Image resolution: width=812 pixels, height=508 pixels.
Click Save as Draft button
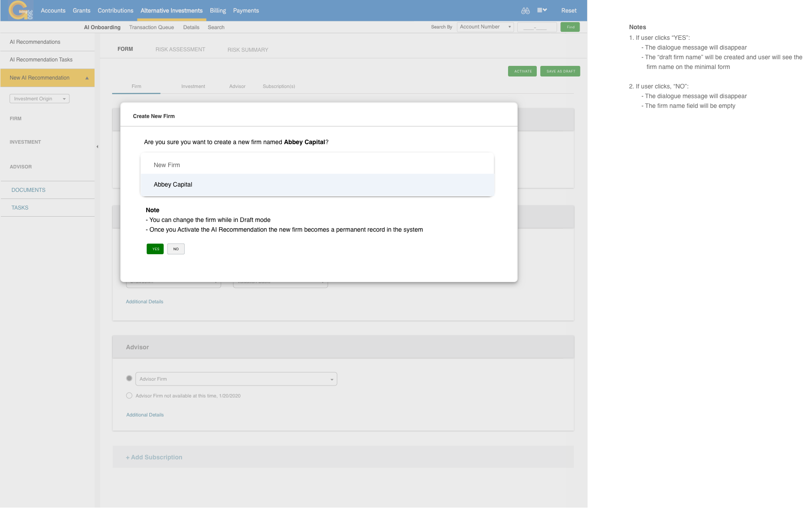560,71
